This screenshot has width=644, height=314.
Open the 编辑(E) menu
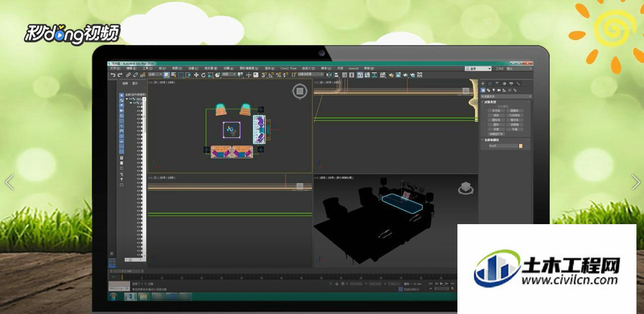[x=131, y=68]
